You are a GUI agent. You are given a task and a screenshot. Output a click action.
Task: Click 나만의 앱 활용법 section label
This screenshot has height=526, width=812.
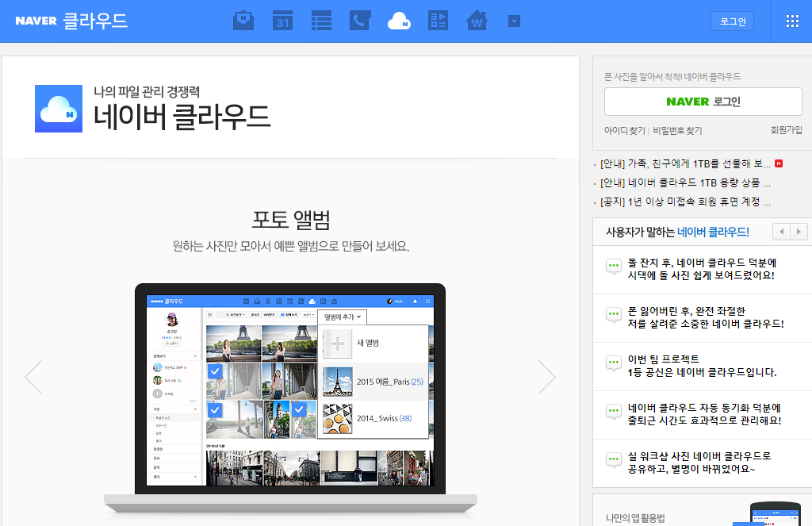point(635,518)
